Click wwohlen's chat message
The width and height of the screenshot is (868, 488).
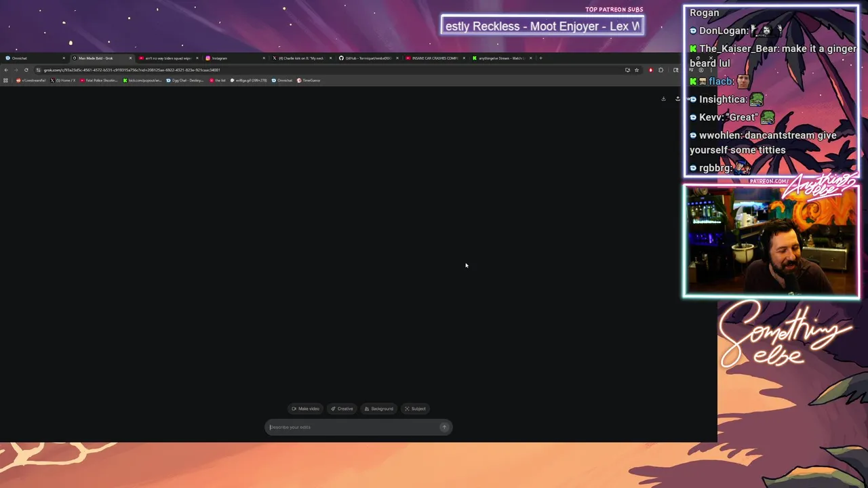763,142
